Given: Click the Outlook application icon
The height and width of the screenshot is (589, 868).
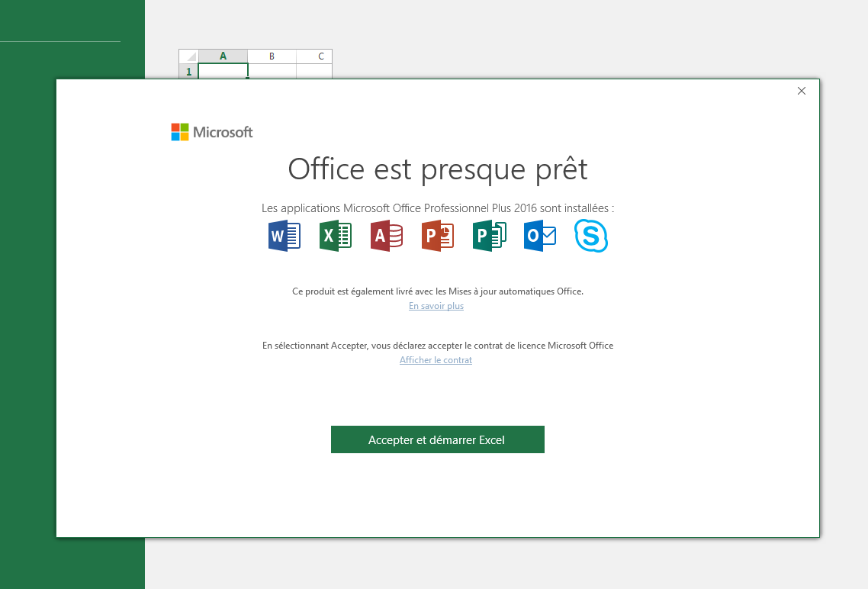Looking at the screenshot, I should point(540,236).
